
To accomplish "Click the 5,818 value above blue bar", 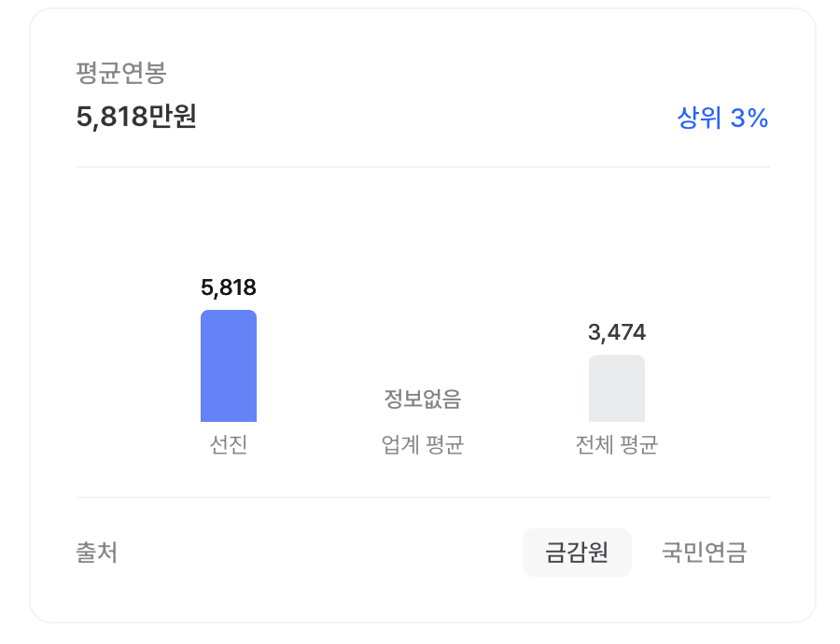I will (x=229, y=287).
